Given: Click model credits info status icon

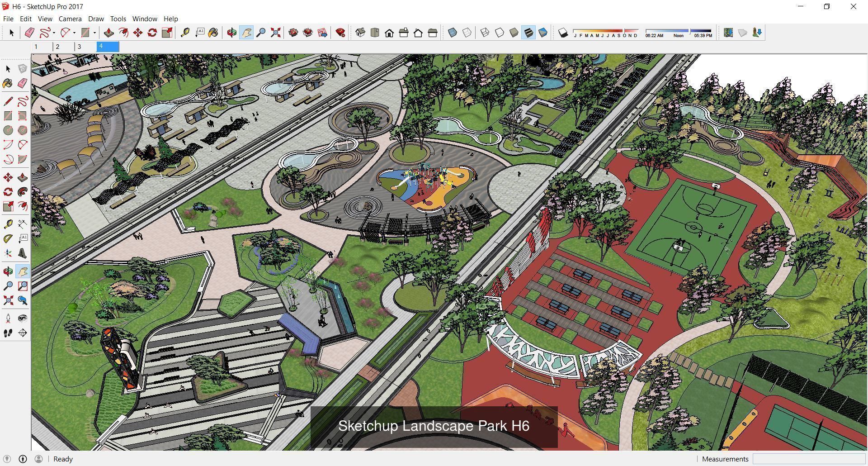Looking at the screenshot, I should click(23, 459).
